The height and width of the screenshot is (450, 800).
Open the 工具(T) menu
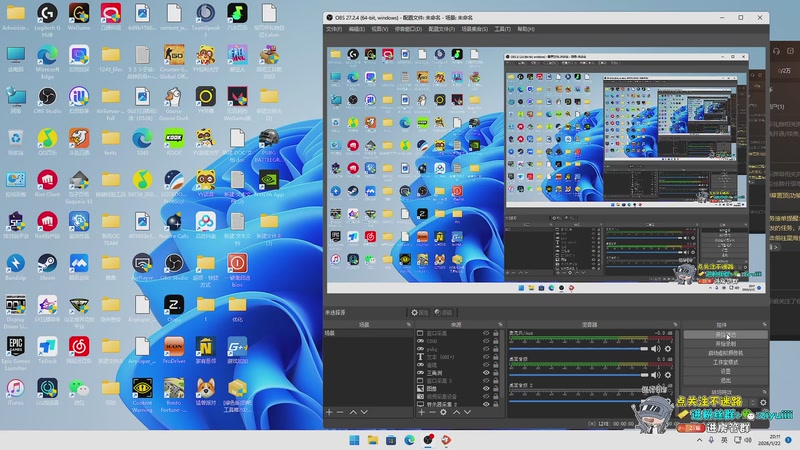tap(502, 29)
